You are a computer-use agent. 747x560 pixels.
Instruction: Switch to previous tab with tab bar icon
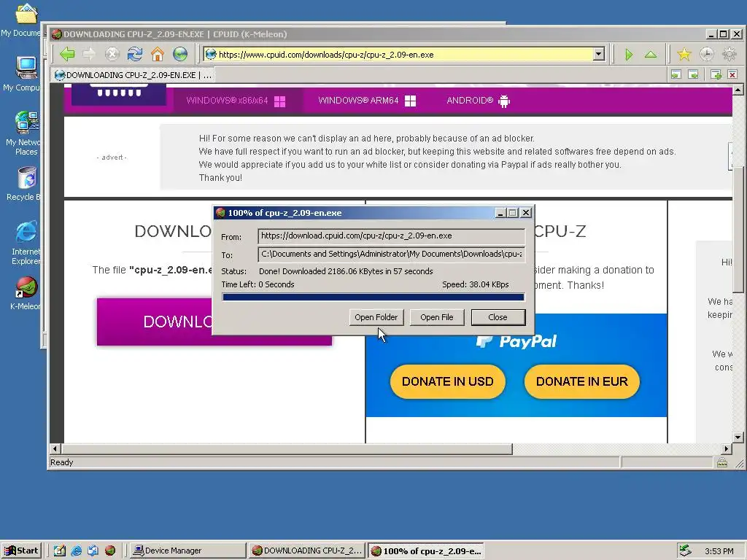(676, 74)
